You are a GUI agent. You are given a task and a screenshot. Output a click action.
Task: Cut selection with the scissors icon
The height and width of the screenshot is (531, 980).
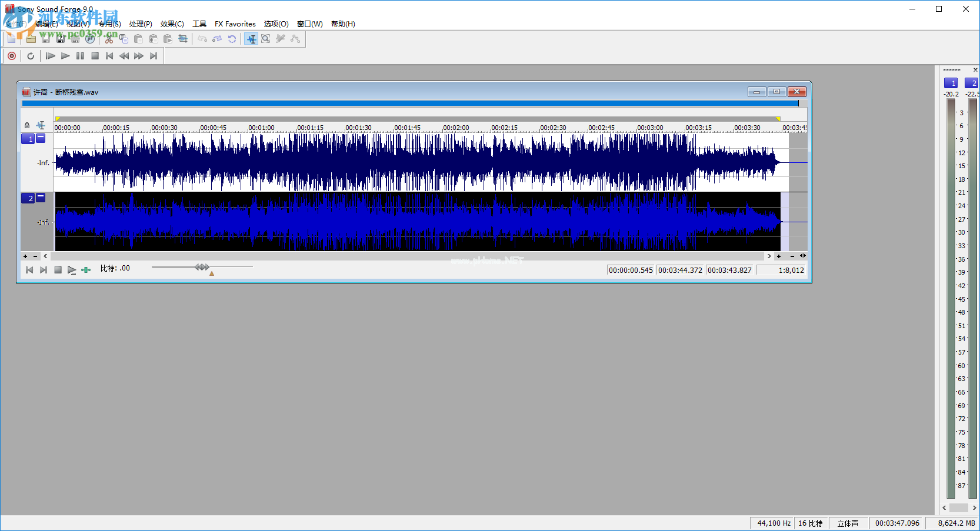[x=109, y=39]
